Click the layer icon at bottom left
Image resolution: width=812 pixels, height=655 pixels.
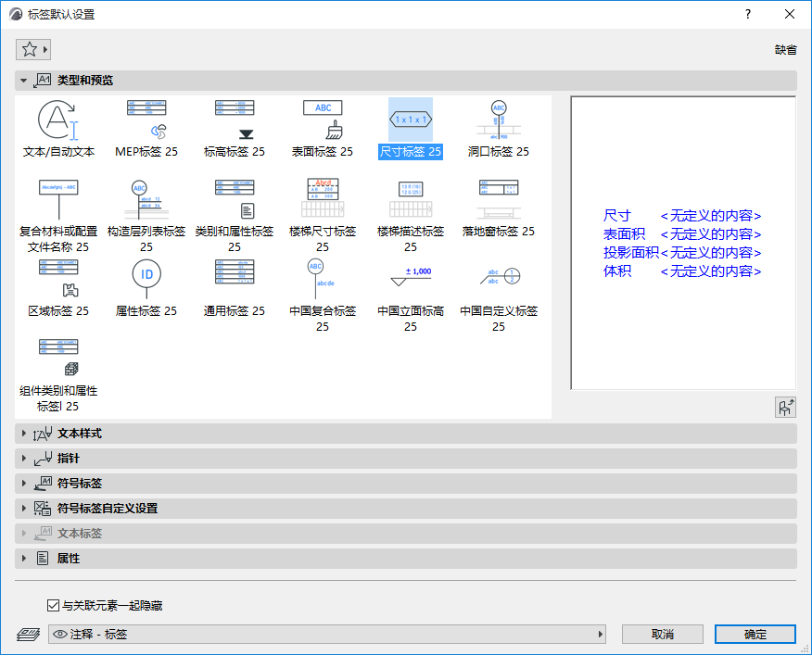(x=28, y=635)
